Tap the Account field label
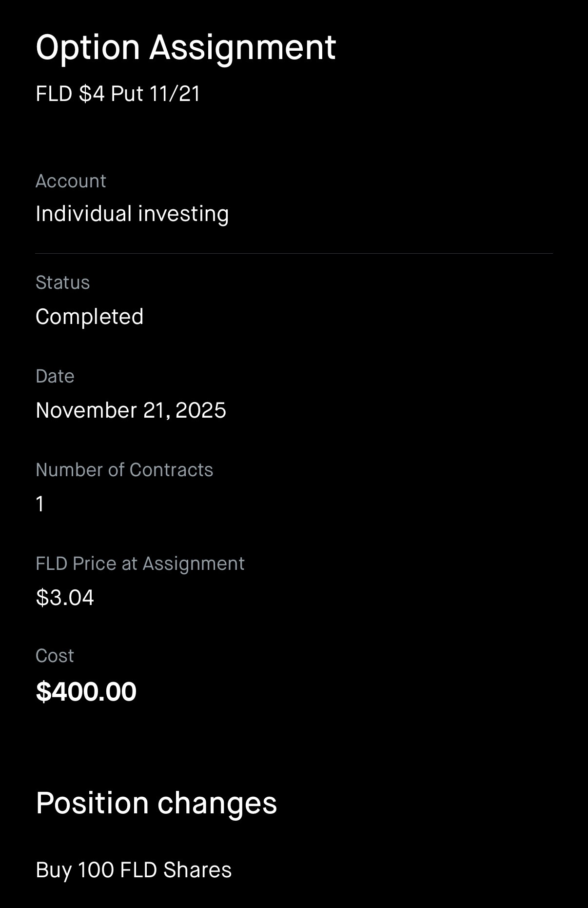Image resolution: width=588 pixels, height=908 pixels. 71,181
